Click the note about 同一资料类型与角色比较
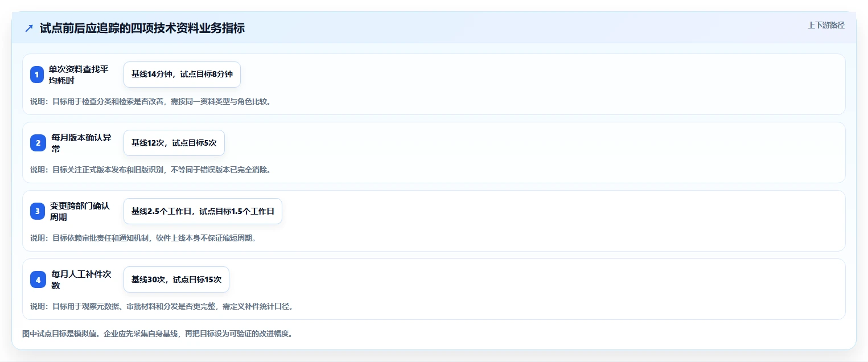The image size is (868, 362). [151, 102]
